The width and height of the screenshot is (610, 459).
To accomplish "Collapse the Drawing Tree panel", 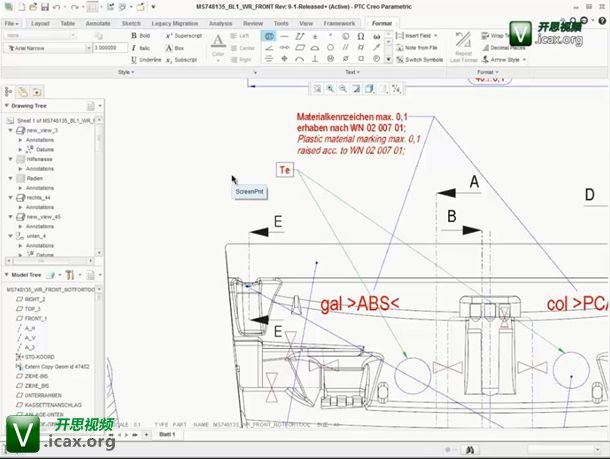I will pyautogui.click(x=7, y=106).
